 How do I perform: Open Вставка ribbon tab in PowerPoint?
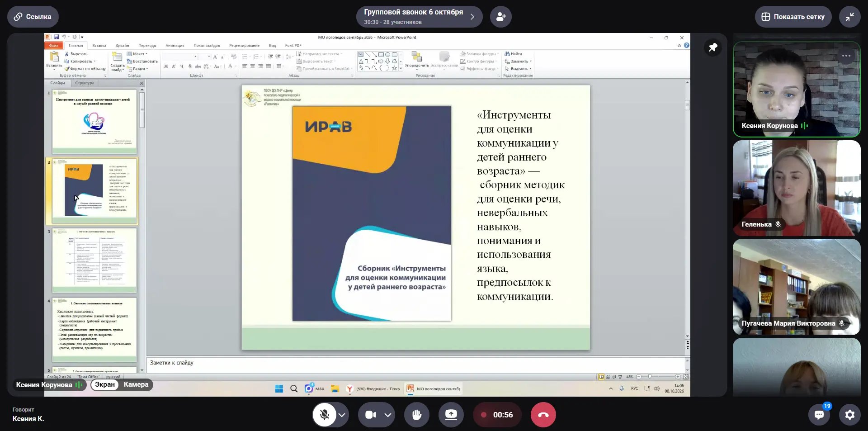pyautogui.click(x=99, y=45)
